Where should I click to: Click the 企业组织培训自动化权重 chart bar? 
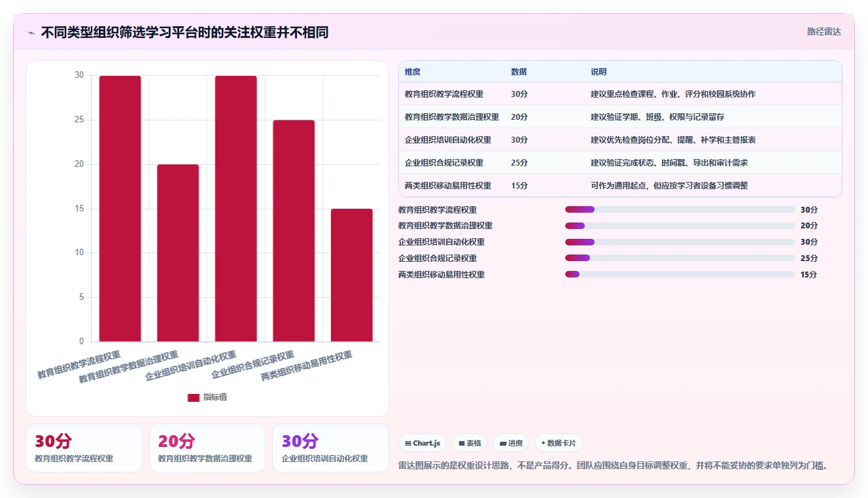(236, 209)
